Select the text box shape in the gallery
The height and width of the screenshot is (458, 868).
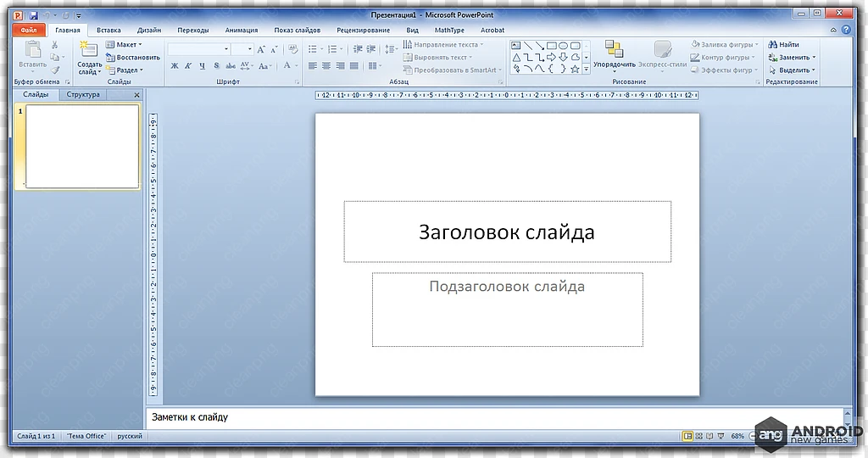pyautogui.click(x=516, y=46)
